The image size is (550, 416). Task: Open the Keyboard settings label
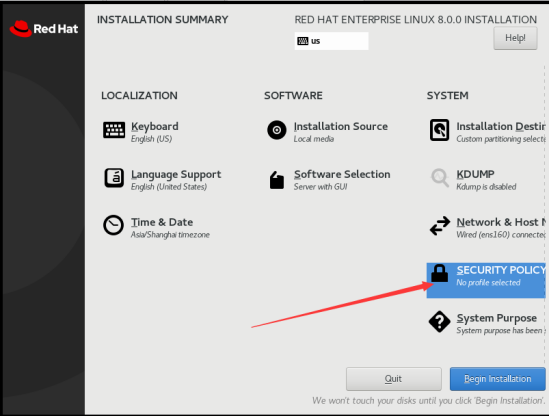point(155,126)
